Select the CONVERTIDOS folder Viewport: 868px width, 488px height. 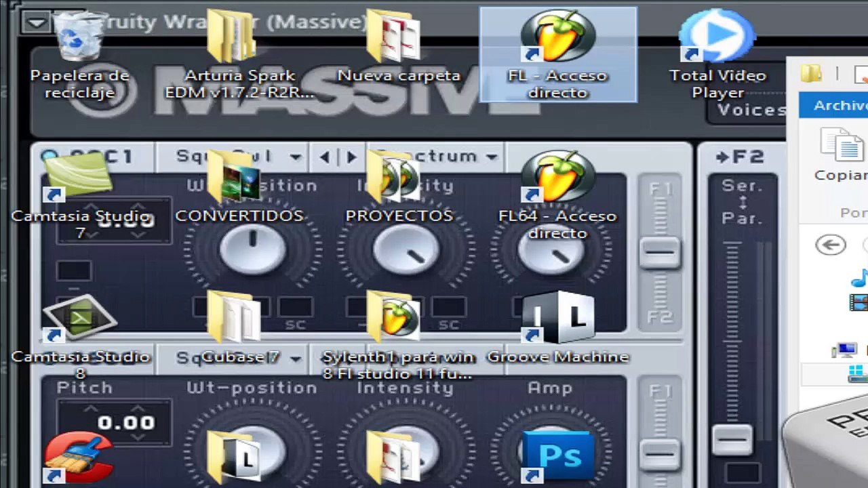pos(239,187)
